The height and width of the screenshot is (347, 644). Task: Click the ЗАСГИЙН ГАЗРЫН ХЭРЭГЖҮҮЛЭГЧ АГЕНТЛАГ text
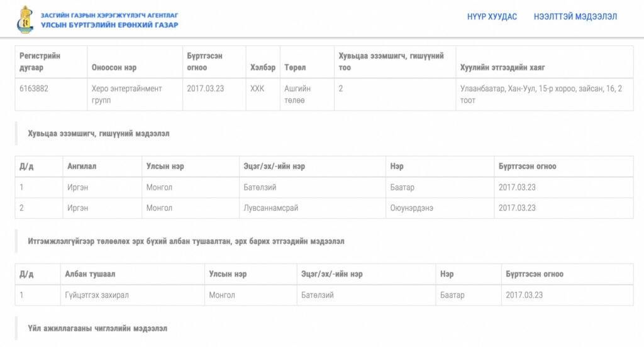coord(109,14)
